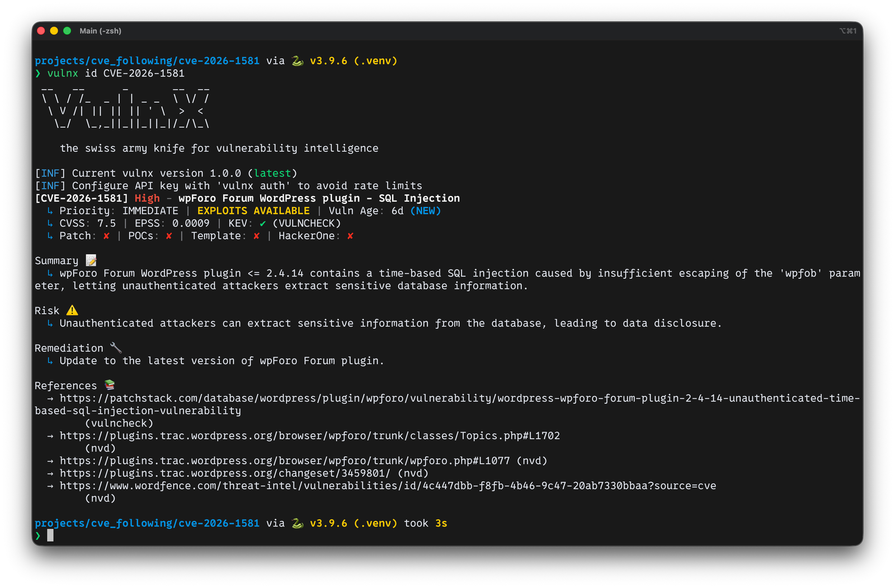895x588 pixels.
Task: Open the wpforo.php#L1077 trac URL
Action: (x=285, y=461)
